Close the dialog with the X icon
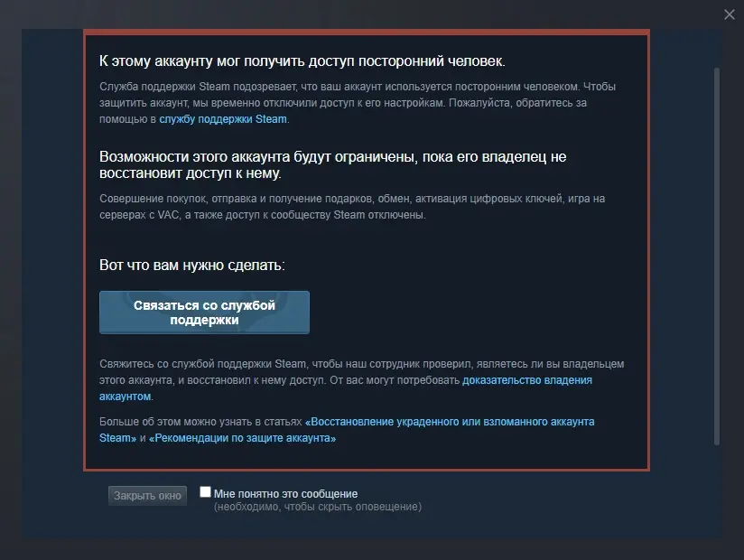 point(730,14)
